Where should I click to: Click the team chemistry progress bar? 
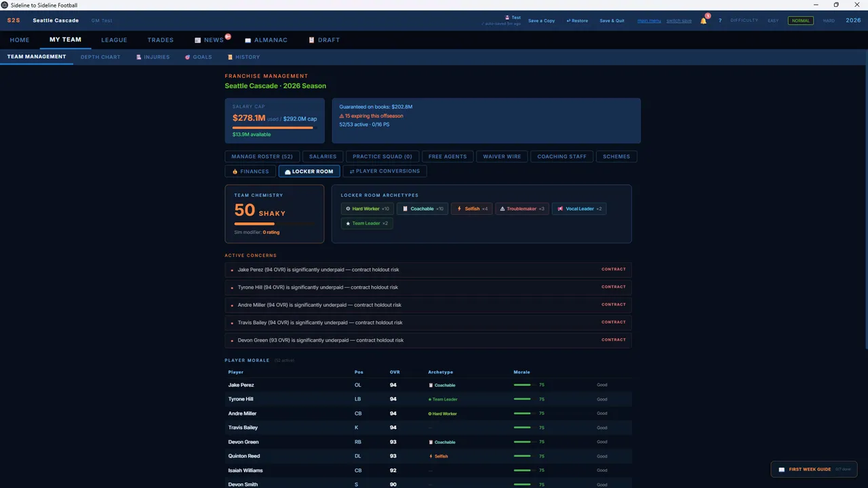[x=274, y=224]
